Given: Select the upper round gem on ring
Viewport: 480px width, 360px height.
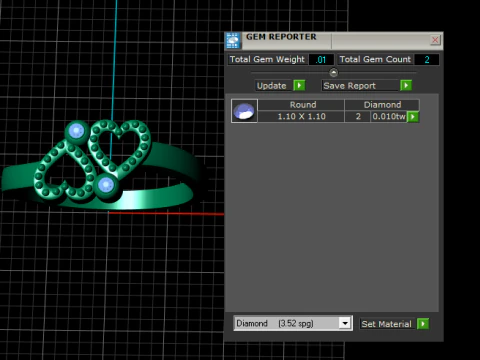Looking at the screenshot, I should click(x=77, y=130).
